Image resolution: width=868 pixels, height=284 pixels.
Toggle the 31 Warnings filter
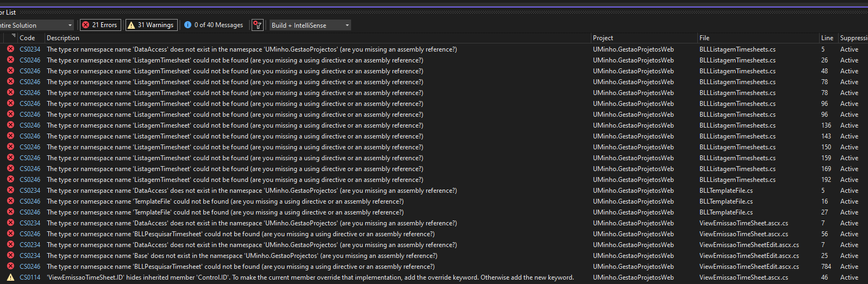point(151,25)
